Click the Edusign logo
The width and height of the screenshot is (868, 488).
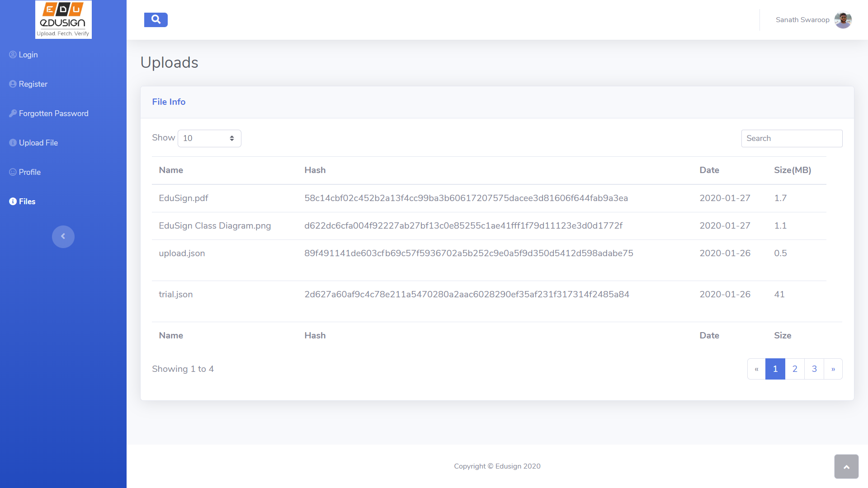point(63,19)
